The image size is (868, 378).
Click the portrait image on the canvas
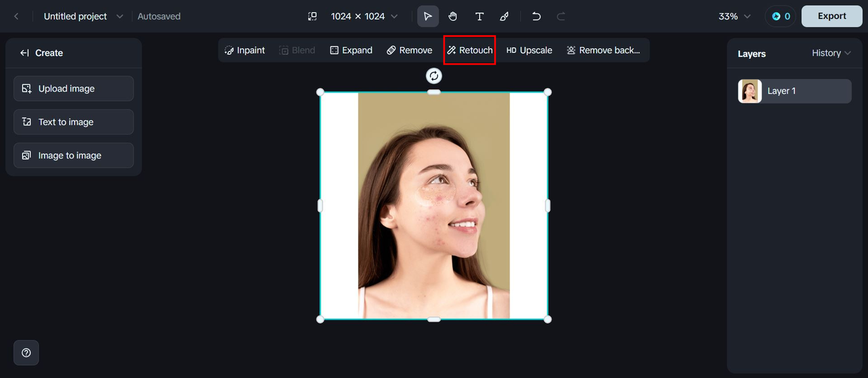(434, 205)
